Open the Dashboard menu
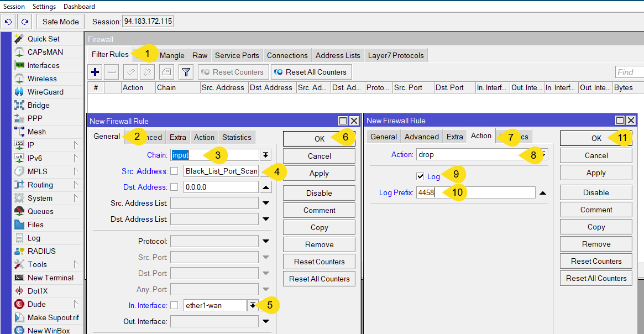The width and height of the screenshot is (644, 334). tap(79, 7)
